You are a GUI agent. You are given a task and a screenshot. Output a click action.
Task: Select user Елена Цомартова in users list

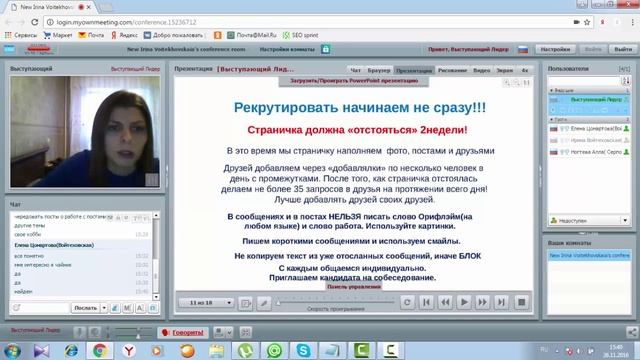(x=589, y=129)
